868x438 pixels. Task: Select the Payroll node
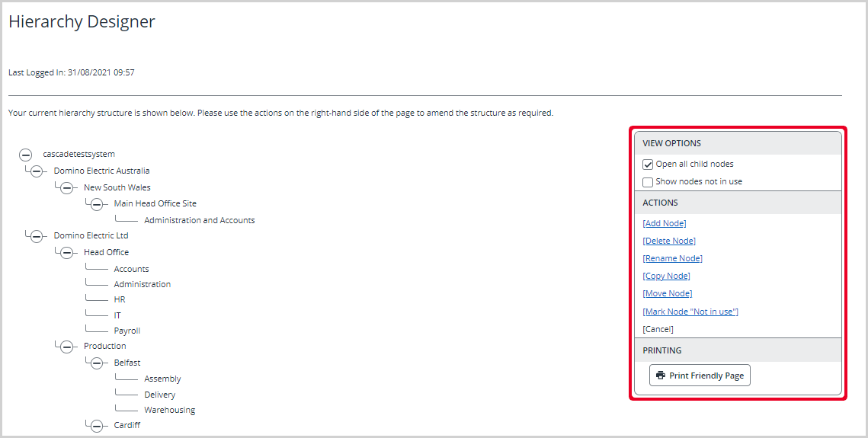(127, 331)
